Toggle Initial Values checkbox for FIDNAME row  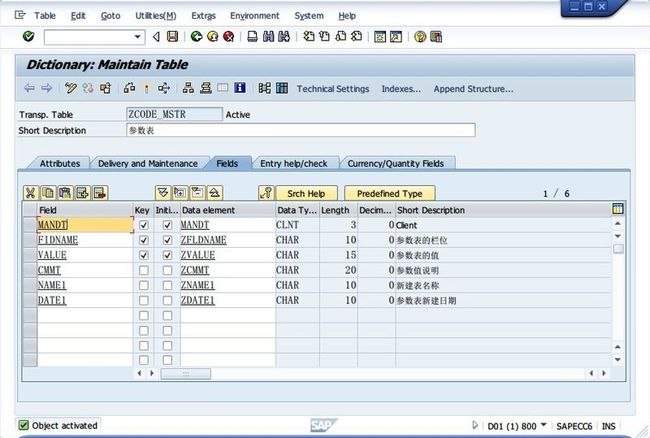[x=167, y=240]
